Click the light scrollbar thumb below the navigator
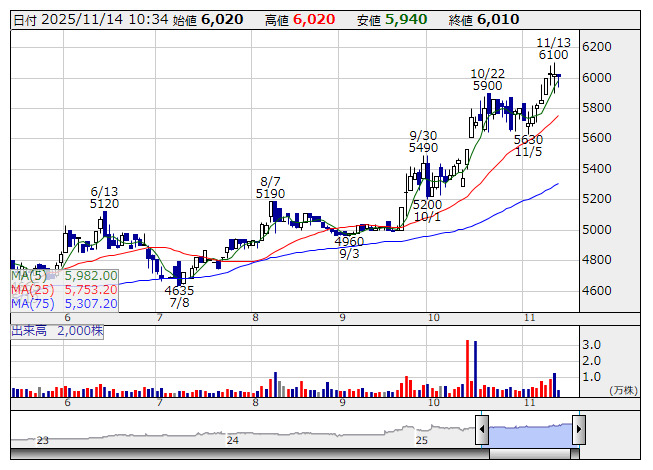Screen dimensions: 653x470 (530, 454)
